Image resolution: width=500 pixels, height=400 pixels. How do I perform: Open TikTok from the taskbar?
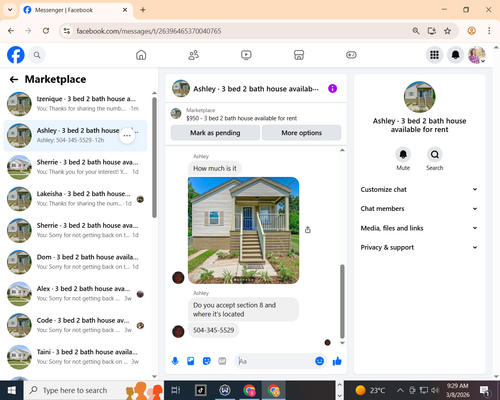201,390
